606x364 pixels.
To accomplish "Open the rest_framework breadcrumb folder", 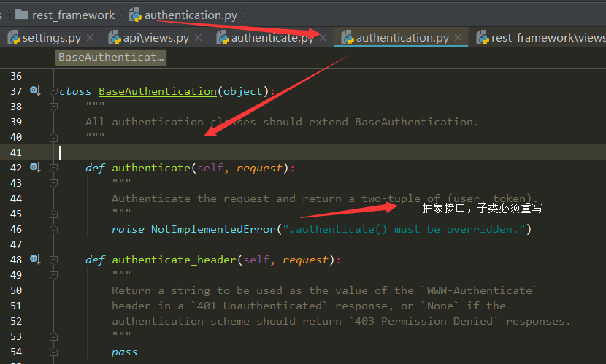I will [64, 15].
